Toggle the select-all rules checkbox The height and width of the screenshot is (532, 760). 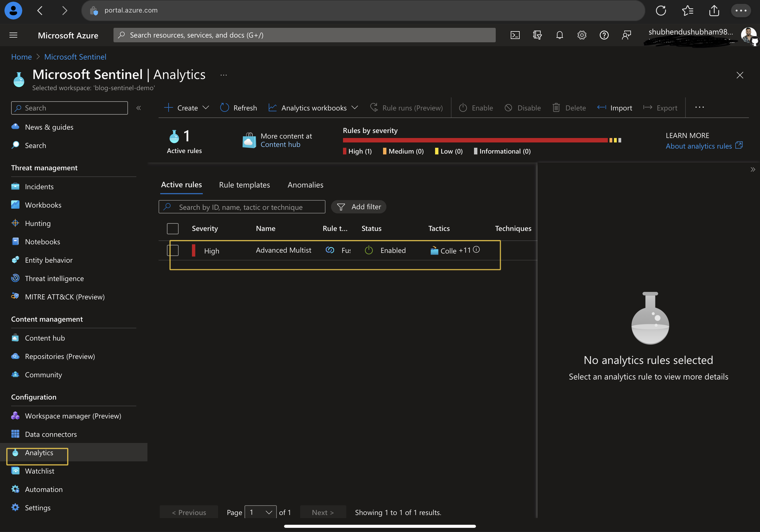[x=172, y=229]
